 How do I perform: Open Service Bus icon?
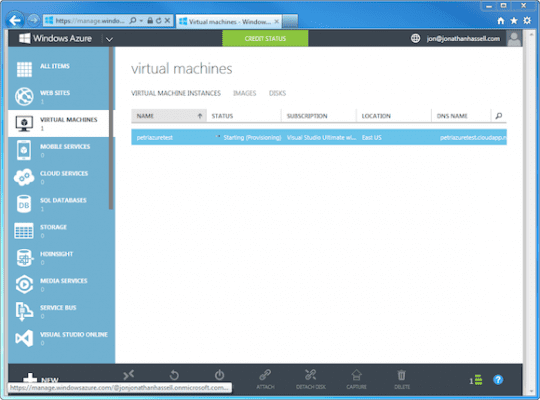click(x=24, y=311)
